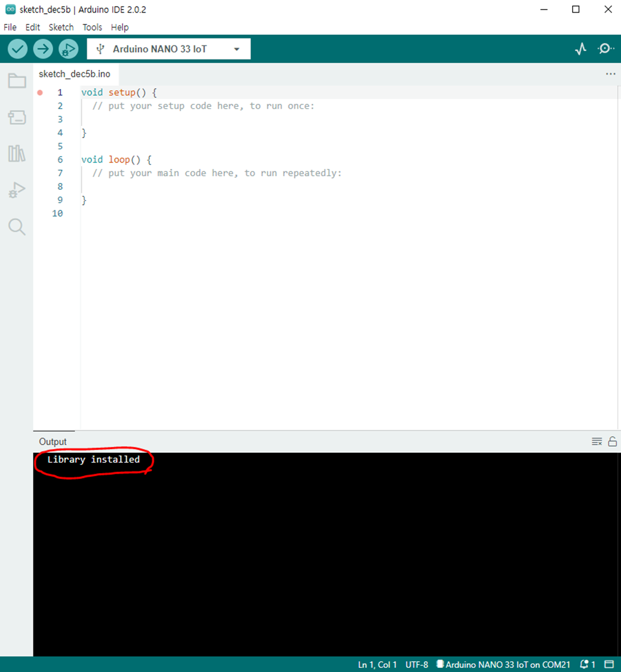The image size is (621, 672).
Task: Maximize the Arduino IDE window
Action: (576, 9)
